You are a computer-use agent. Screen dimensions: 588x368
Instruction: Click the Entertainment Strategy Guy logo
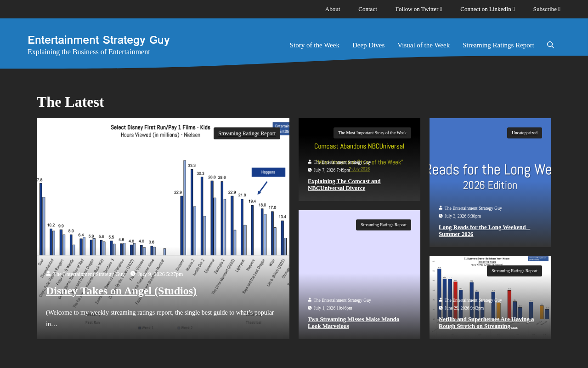point(99,40)
